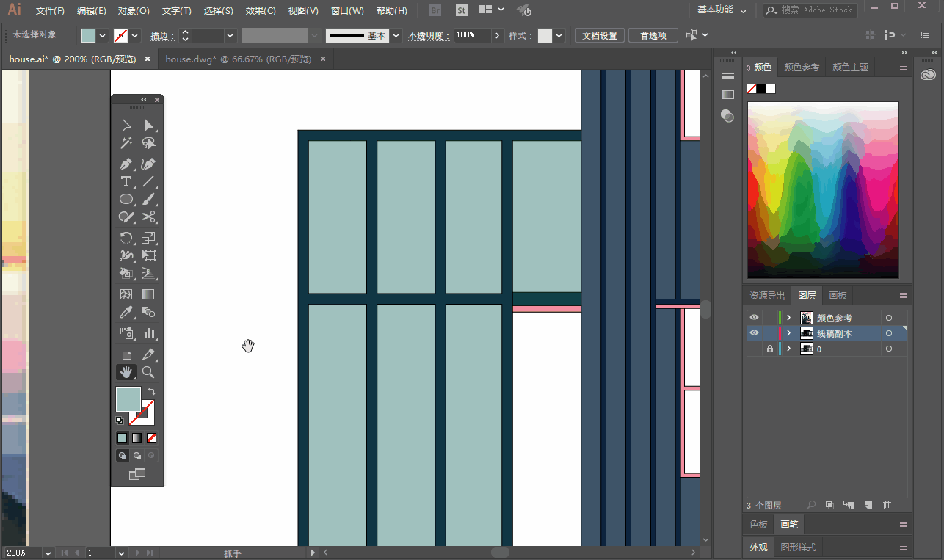Activate the Magic Wand tool
This screenshot has width=944, height=560.
tap(126, 144)
